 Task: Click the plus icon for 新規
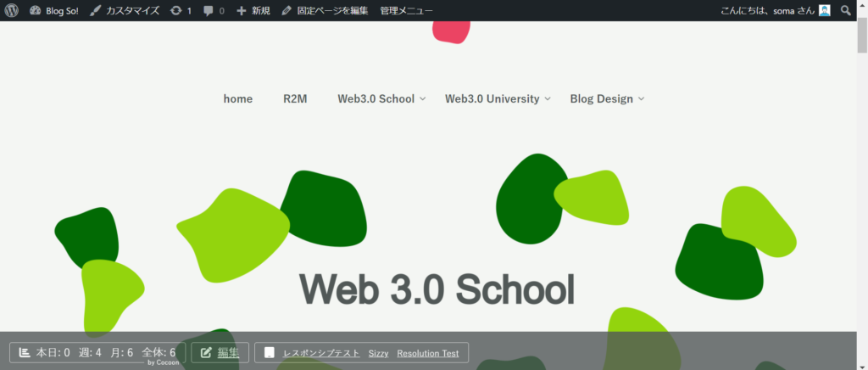242,10
